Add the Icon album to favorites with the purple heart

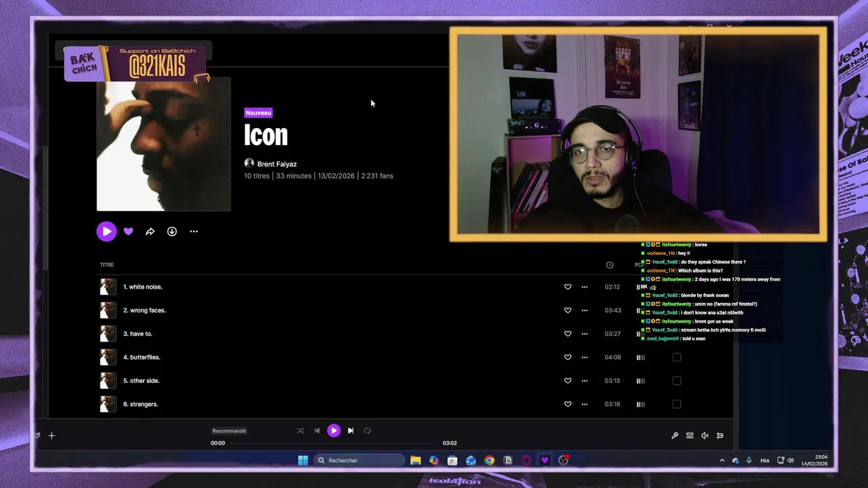[x=128, y=231]
